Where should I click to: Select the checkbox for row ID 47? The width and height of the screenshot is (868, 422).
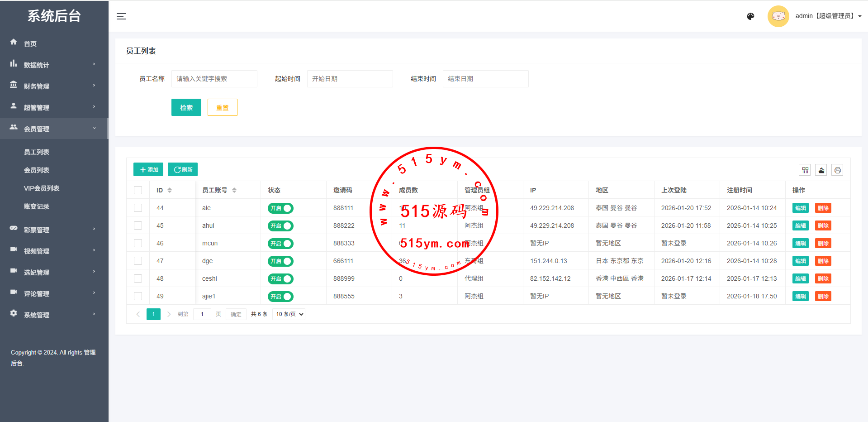tap(138, 261)
